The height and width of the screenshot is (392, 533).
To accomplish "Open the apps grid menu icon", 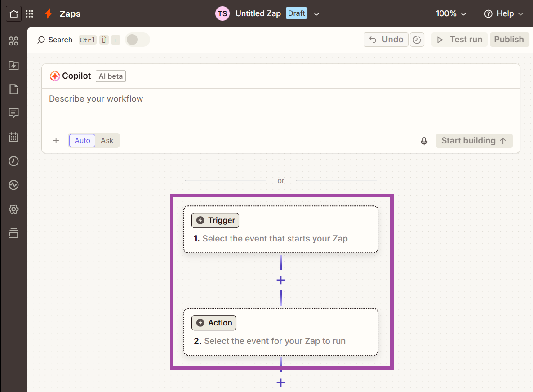I will [x=30, y=14].
